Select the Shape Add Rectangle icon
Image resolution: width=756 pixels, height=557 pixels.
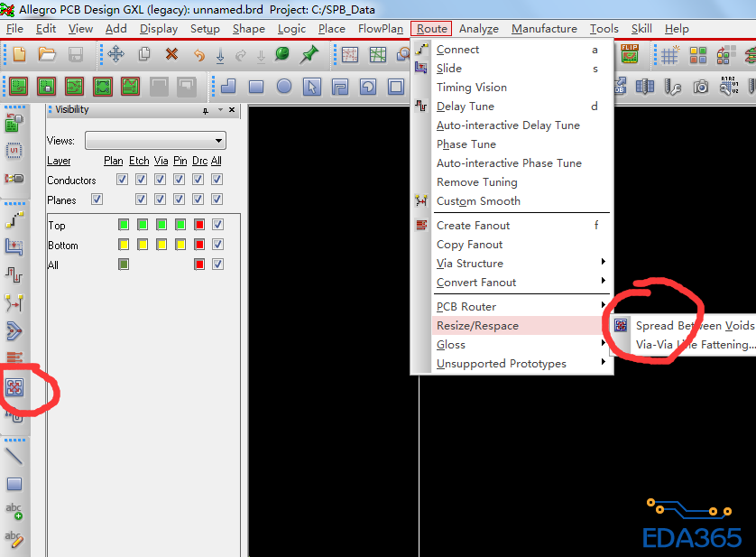(x=256, y=87)
